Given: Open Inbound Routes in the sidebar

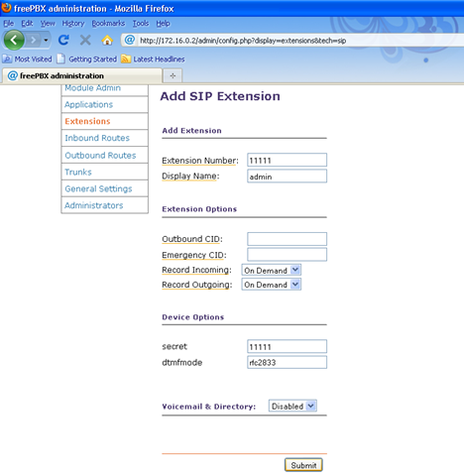Looking at the screenshot, I should click(x=104, y=138).
